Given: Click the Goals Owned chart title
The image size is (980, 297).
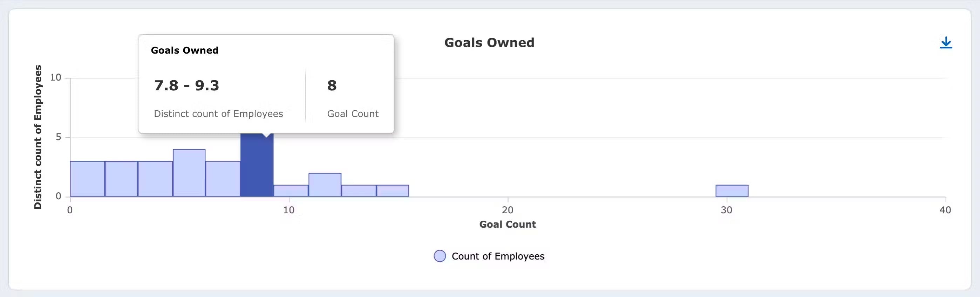Looking at the screenshot, I should point(489,43).
